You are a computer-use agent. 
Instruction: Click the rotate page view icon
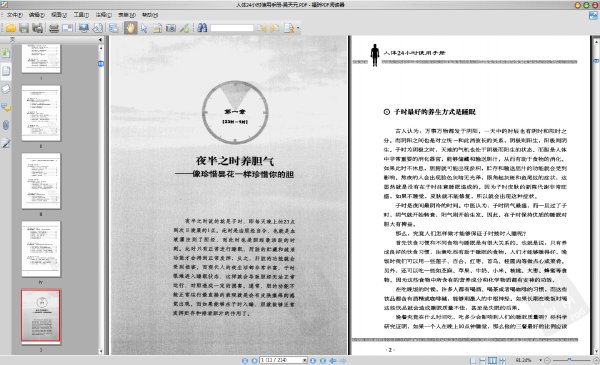[98, 28]
